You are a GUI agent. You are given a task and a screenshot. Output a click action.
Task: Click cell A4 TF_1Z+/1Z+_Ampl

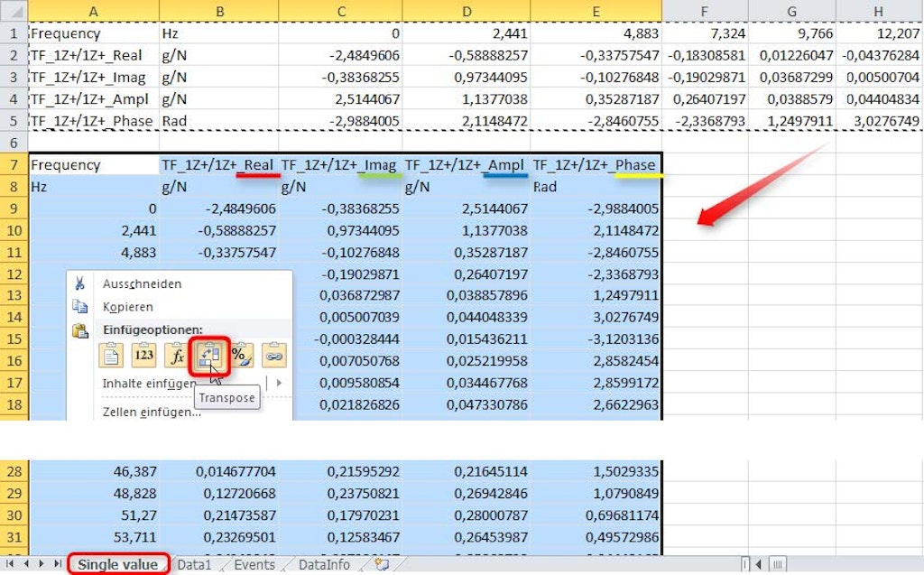pos(93,98)
